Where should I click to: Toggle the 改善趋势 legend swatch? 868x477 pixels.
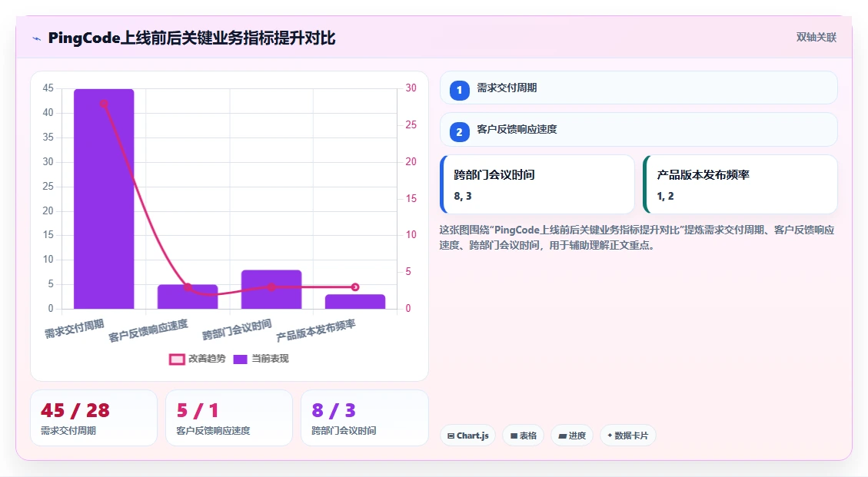tap(177, 359)
